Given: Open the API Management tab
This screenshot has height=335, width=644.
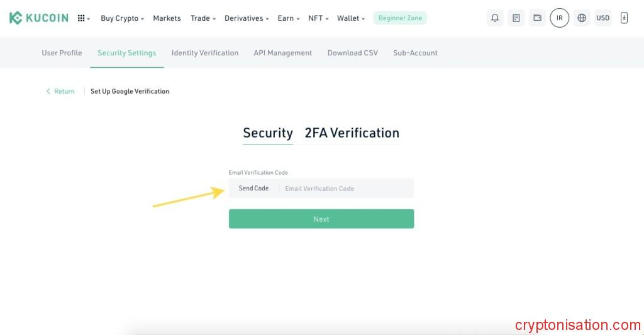Looking at the screenshot, I should 282,53.
